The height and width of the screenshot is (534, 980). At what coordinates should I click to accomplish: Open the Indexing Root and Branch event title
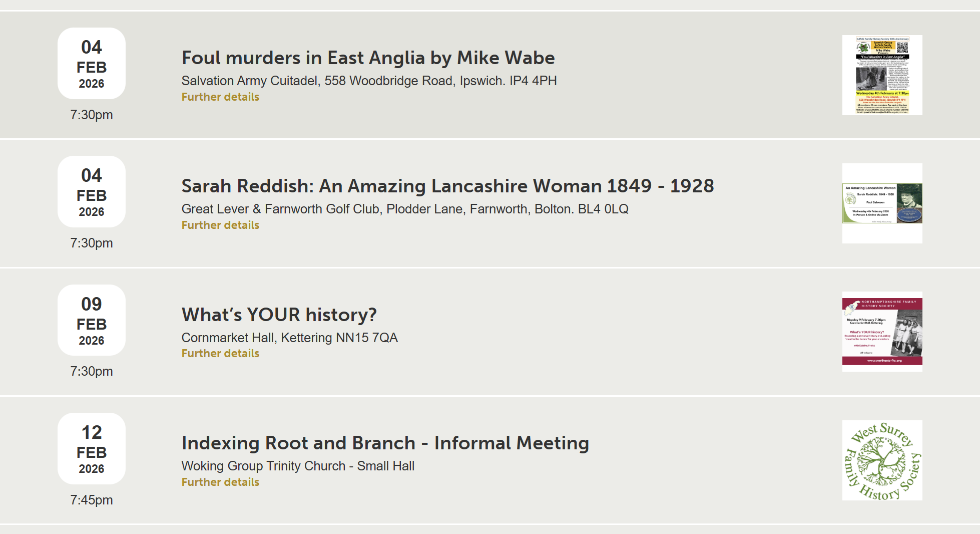click(385, 443)
